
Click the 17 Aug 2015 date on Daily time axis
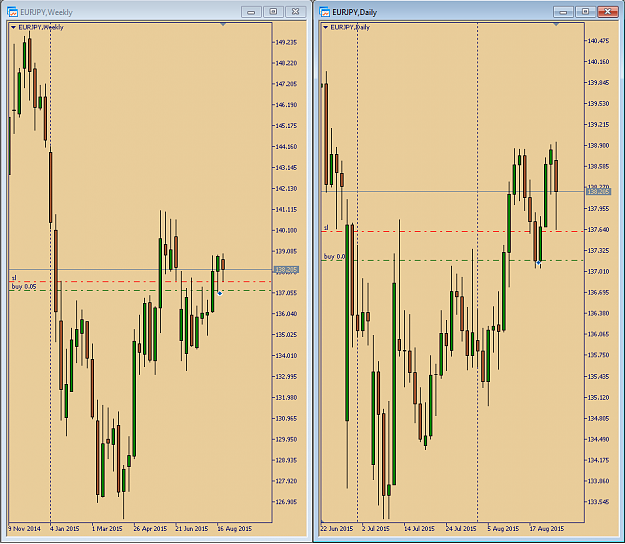pyautogui.click(x=546, y=529)
